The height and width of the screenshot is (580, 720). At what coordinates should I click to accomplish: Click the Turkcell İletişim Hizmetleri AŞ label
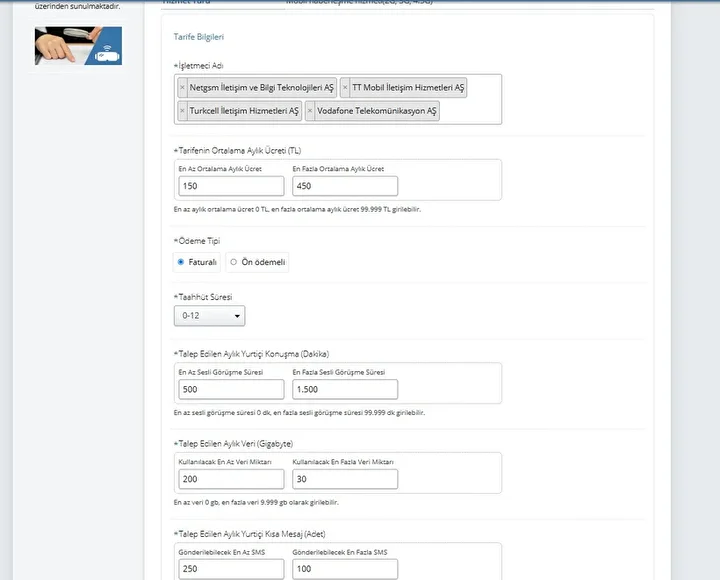244,111
